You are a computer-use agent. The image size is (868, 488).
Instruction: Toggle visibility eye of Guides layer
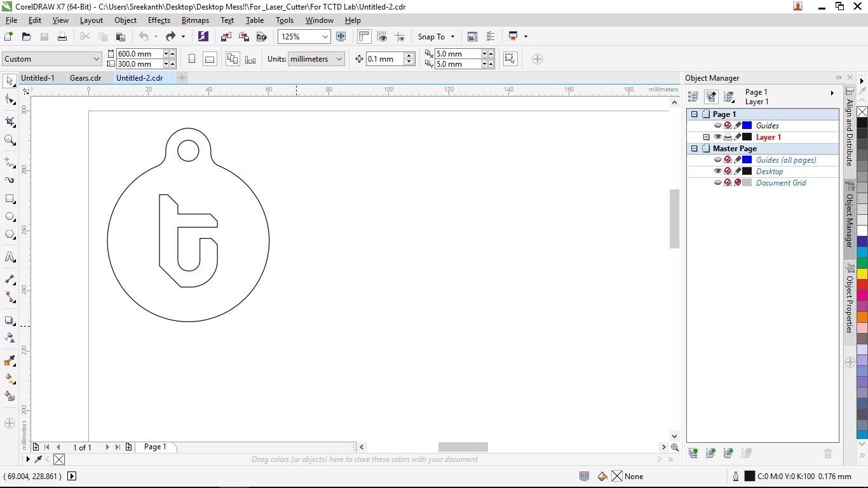click(718, 126)
